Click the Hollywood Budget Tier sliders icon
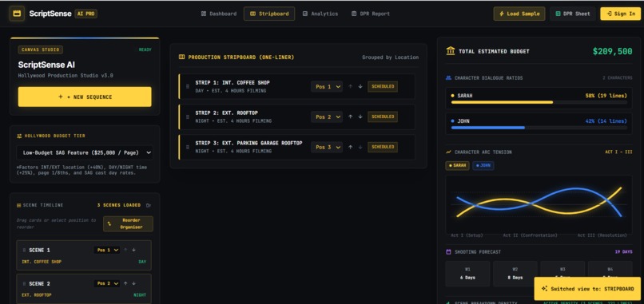The height and width of the screenshot is (304, 644). pos(19,136)
